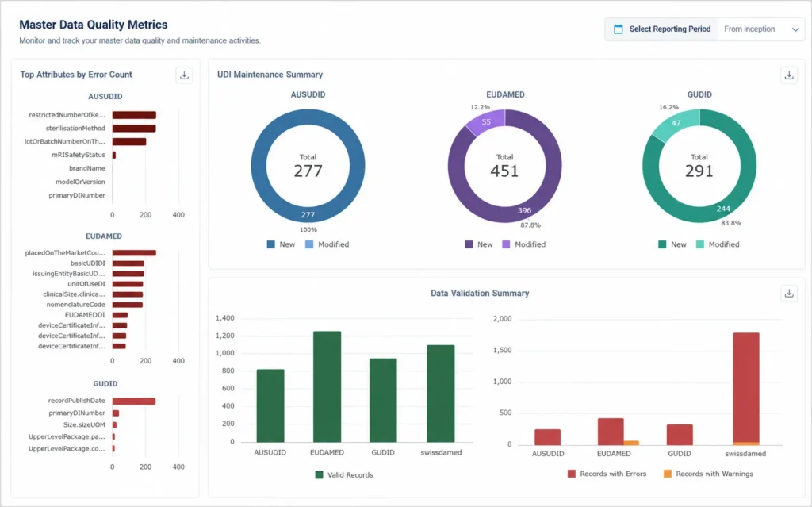Click the Data Validation Summary title
The image size is (812, 507).
480,293
